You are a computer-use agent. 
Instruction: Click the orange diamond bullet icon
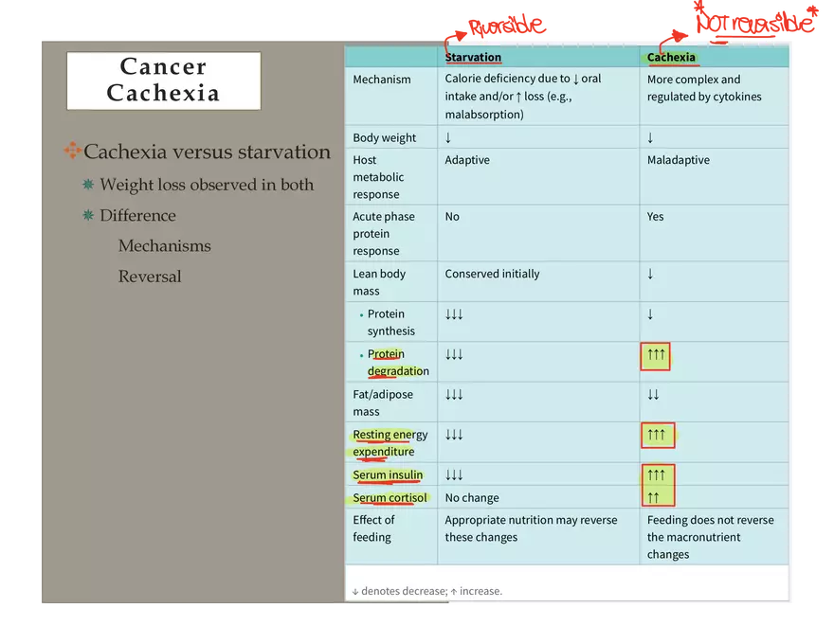[x=72, y=150]
